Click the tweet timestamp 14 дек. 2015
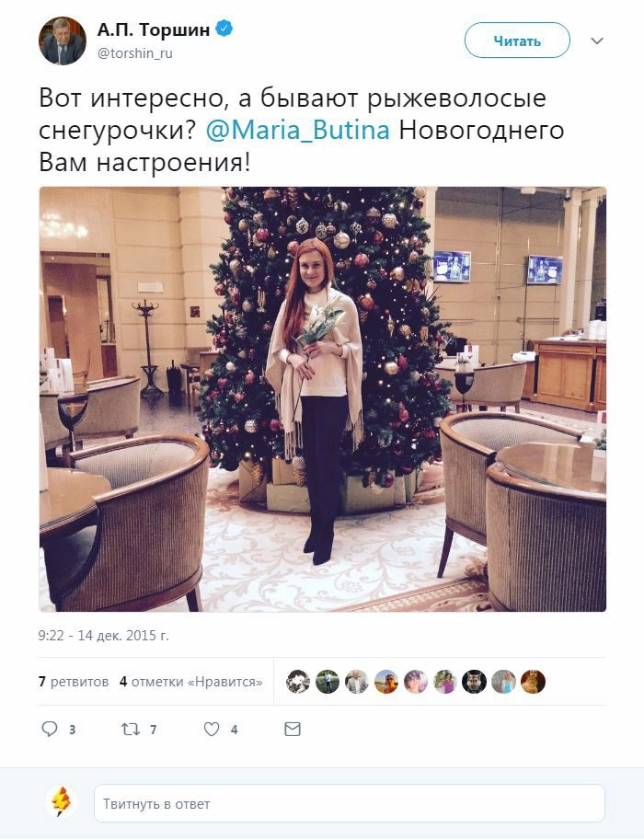Screen dimensions: 644x840 103,636
